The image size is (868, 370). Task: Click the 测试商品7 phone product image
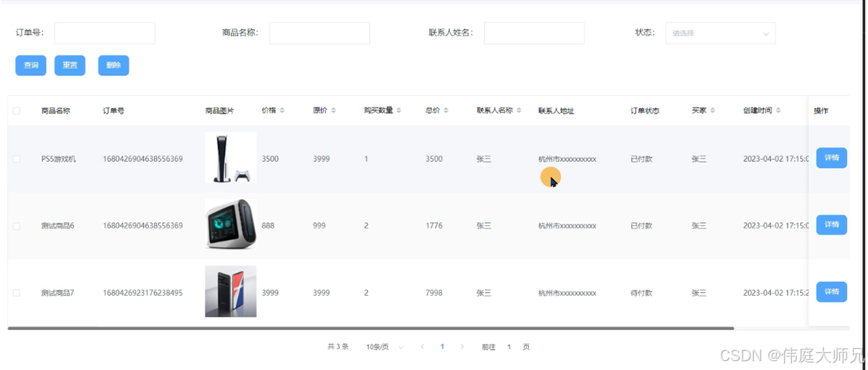(230, 291)
